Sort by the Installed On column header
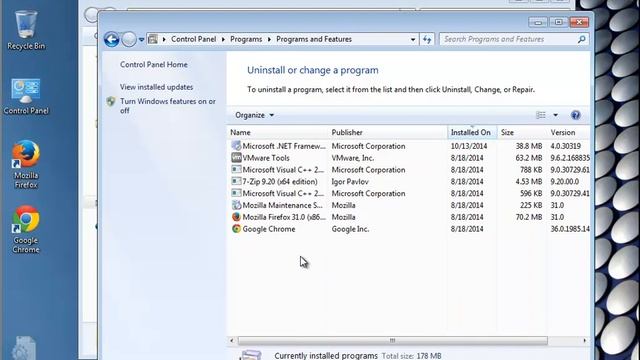Screen dimensions: 640x360 coord(472,132)
